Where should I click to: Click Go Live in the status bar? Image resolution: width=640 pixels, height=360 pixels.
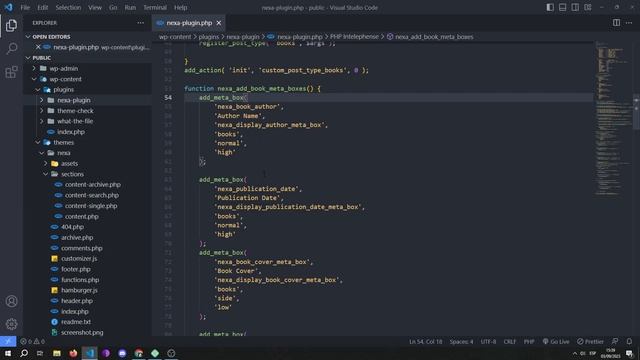tap(556, 341)
